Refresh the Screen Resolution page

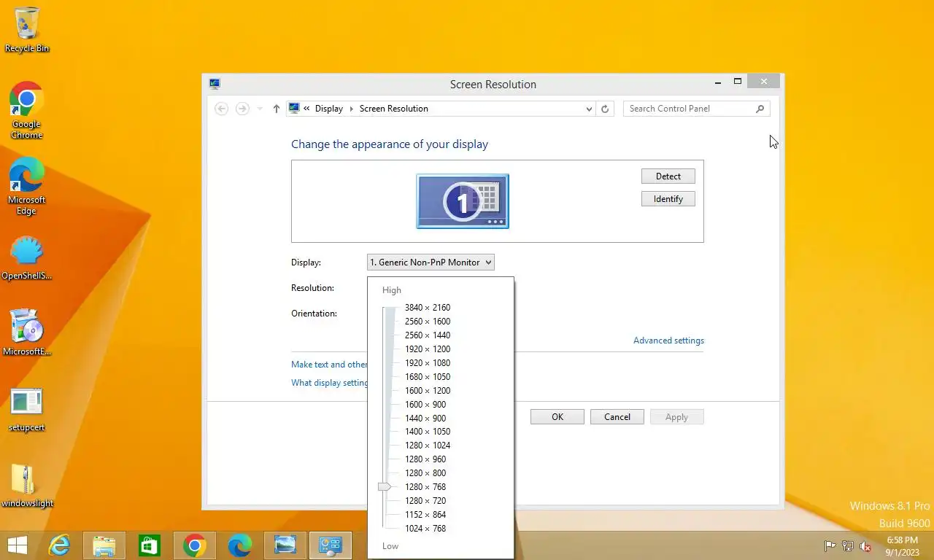(x=604, y=109)
